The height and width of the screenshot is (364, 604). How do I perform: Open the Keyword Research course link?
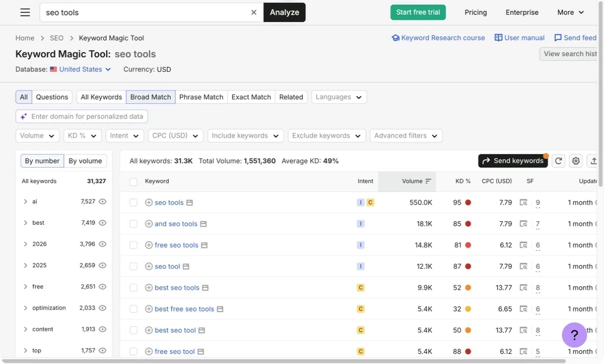(438, 38)
